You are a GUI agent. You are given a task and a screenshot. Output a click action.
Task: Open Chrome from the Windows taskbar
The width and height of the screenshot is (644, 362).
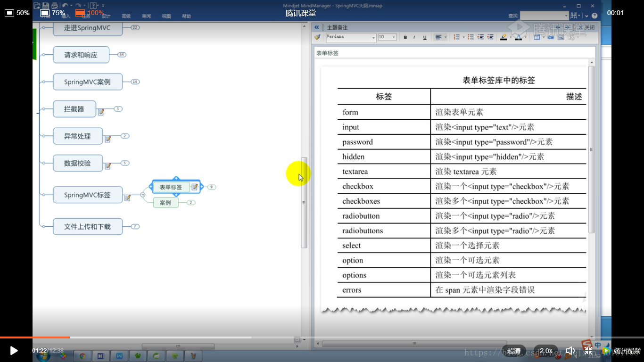click(x=83, y=356)
